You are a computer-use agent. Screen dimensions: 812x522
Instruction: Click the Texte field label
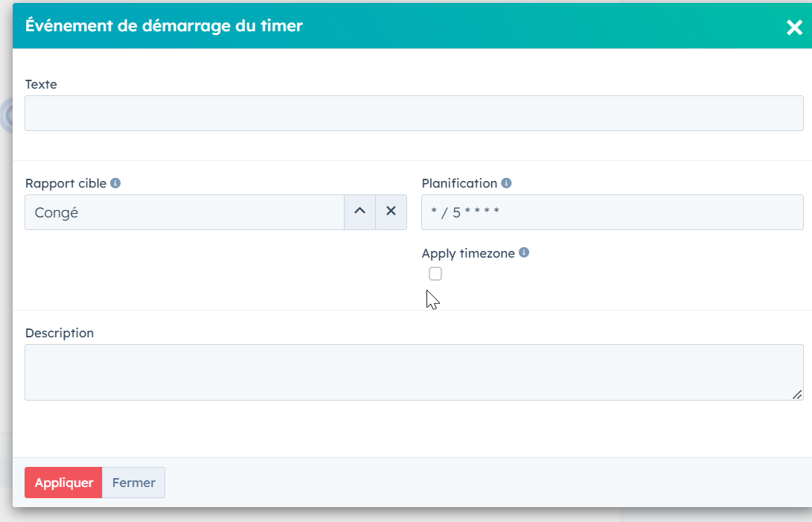pos(41,84)
